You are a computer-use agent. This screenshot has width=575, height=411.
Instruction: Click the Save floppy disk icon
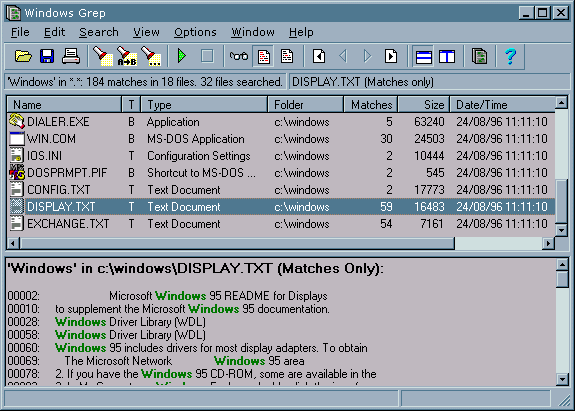coord(47,56)
